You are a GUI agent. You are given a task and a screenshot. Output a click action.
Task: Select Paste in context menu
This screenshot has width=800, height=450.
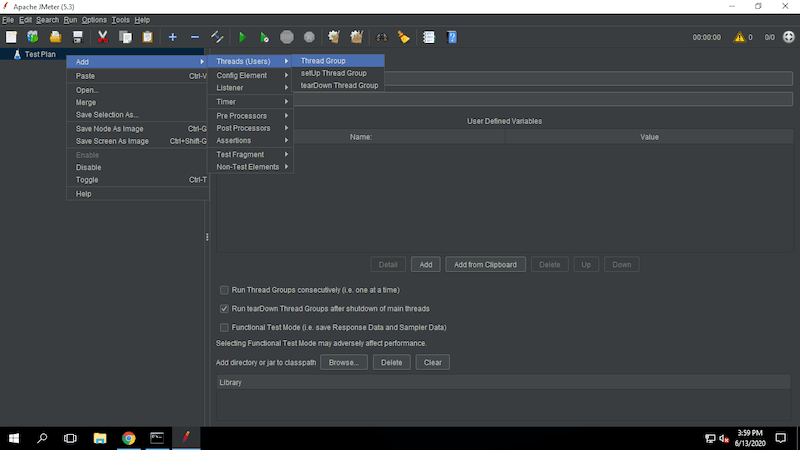point(138,76)
